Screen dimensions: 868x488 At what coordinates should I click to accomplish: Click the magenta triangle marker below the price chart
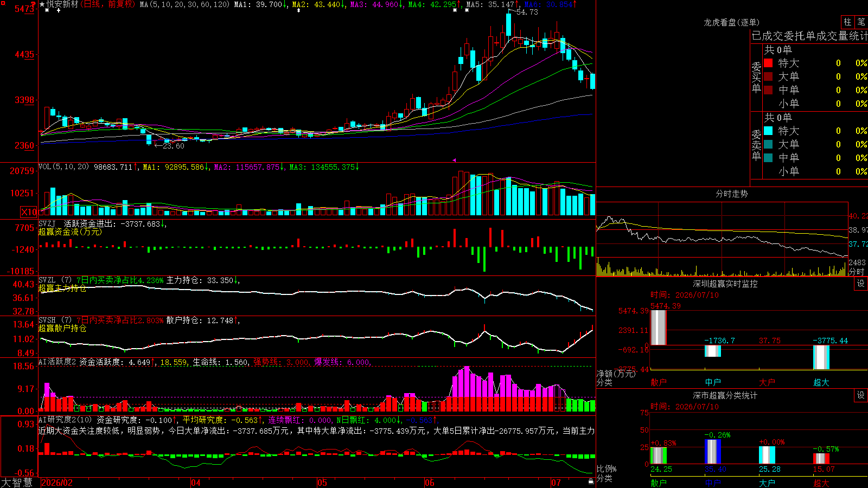point(454,160)
